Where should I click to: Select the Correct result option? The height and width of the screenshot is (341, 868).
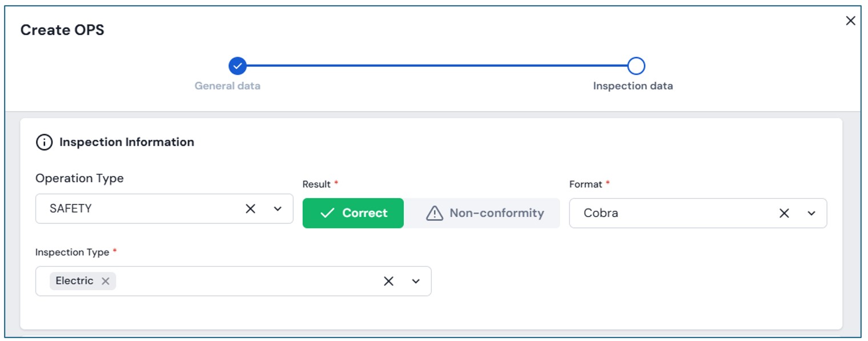pyautogui.click(x=353, y=213)
